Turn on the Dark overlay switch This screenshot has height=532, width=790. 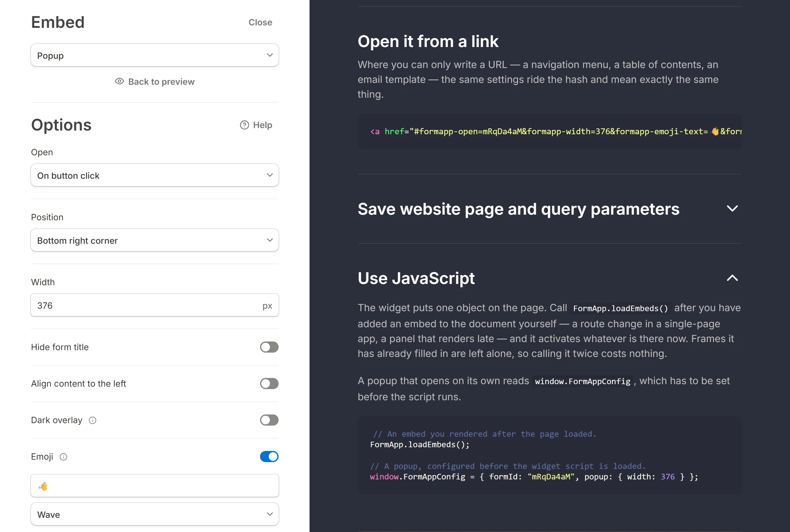coord(269,420)
